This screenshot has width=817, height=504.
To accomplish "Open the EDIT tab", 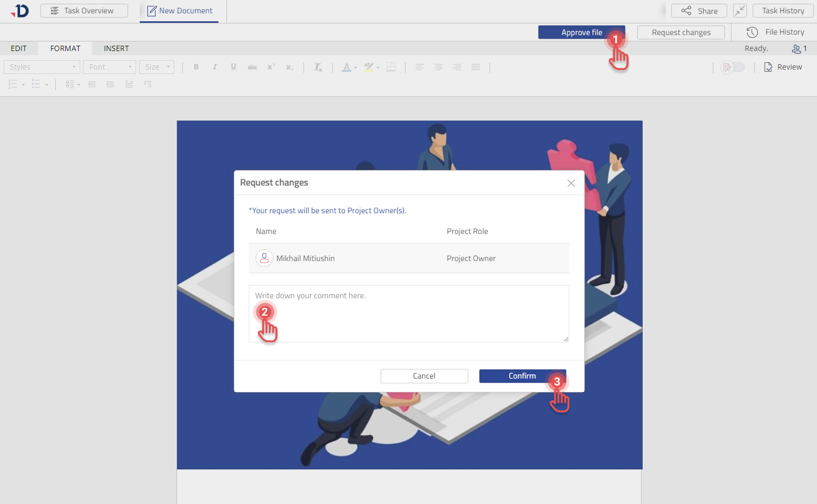I will pos(19,48).
